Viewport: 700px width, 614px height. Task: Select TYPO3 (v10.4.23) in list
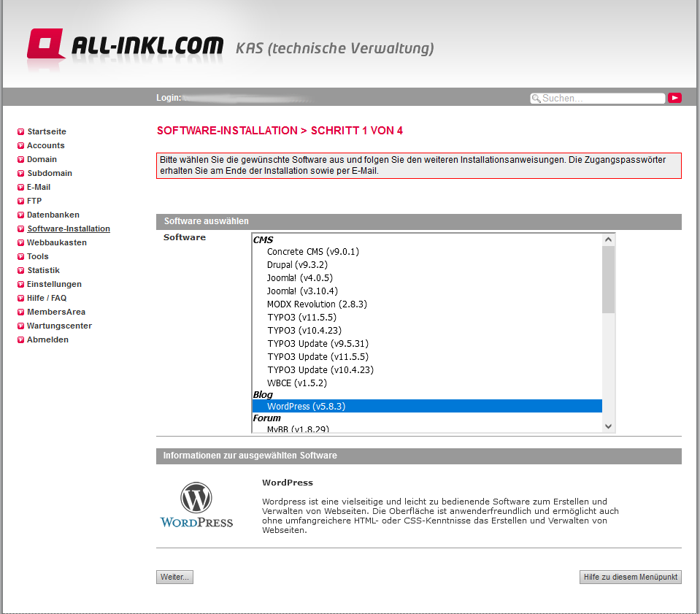click(x=427, y=331)
